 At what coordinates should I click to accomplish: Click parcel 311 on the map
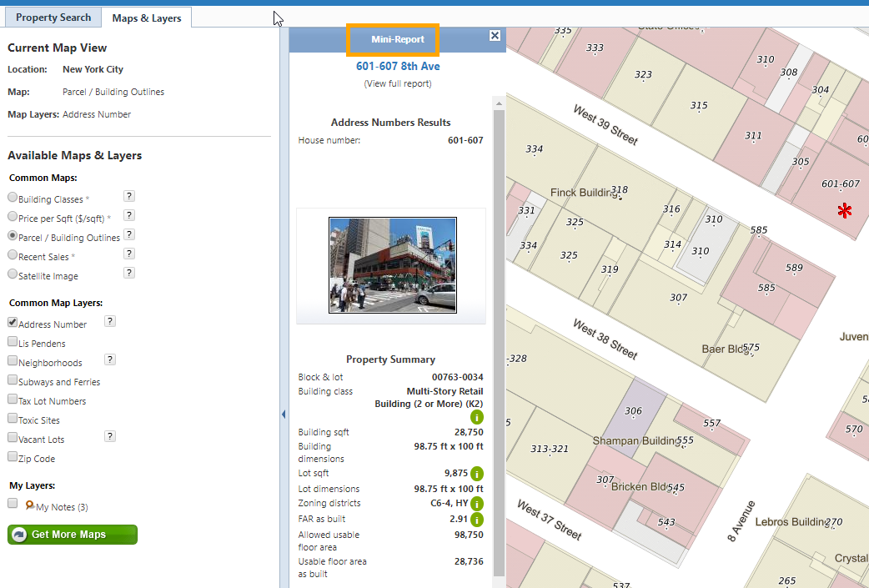[753, 135]
